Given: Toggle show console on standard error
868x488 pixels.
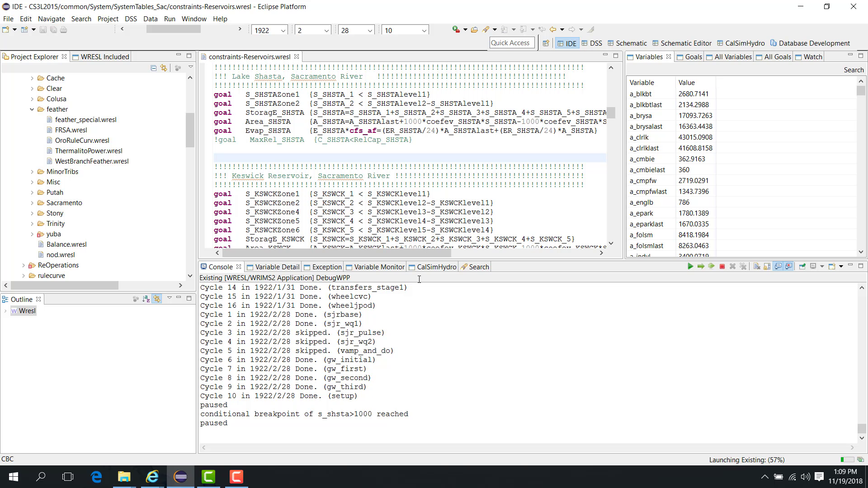Looking at the screenshot, I should click(x=789, y=267).
